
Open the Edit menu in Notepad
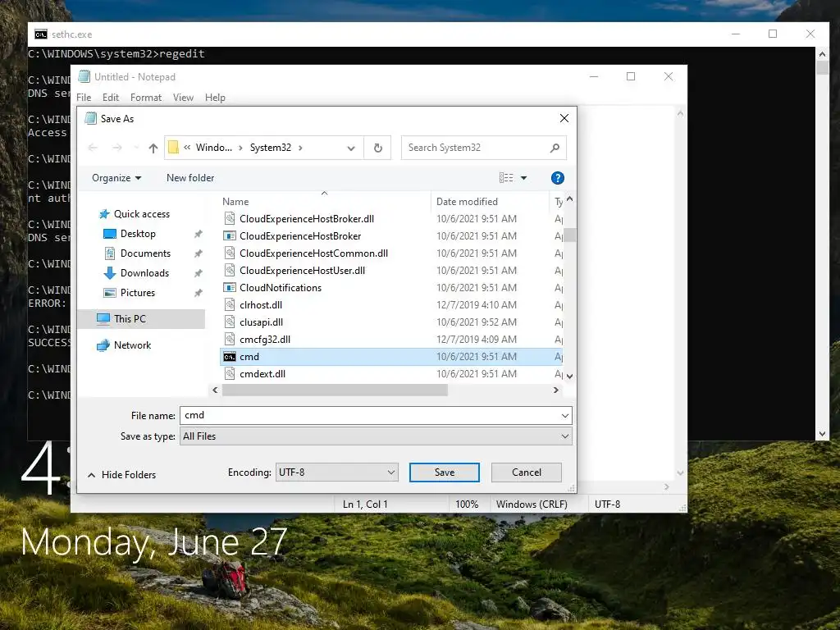click(111, 98)
